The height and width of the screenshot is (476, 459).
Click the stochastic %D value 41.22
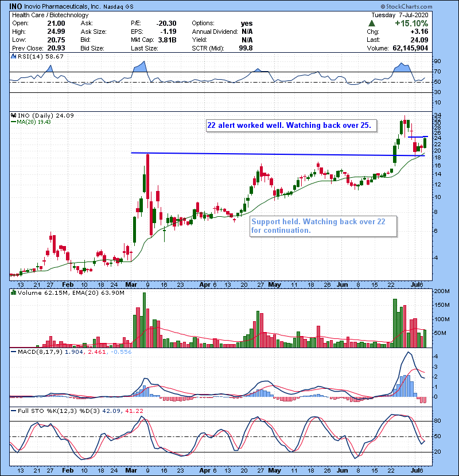click(134, 411)
